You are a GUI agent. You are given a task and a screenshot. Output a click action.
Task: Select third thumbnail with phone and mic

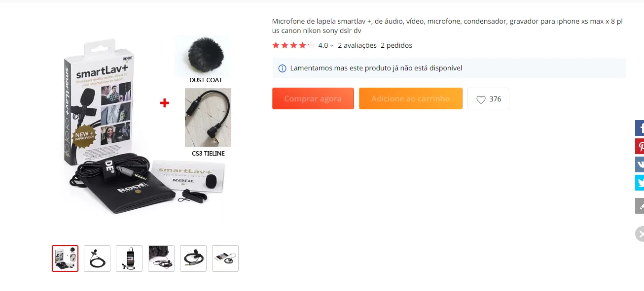(x=129, y=259)
